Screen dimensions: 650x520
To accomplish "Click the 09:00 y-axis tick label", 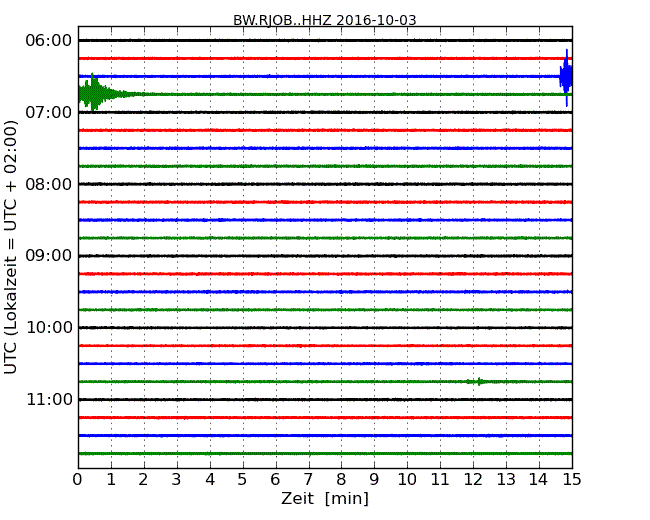I will (49, 255).
